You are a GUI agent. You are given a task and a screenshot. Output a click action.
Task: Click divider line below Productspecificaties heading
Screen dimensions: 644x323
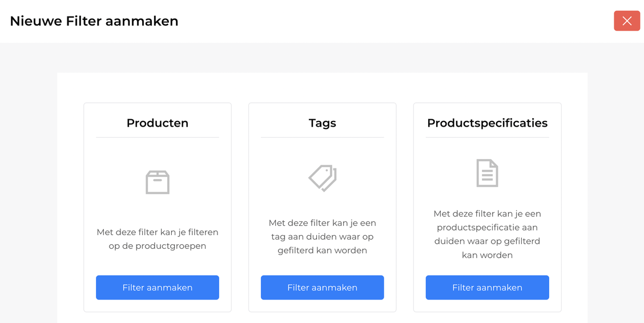[x=487, y=138]
